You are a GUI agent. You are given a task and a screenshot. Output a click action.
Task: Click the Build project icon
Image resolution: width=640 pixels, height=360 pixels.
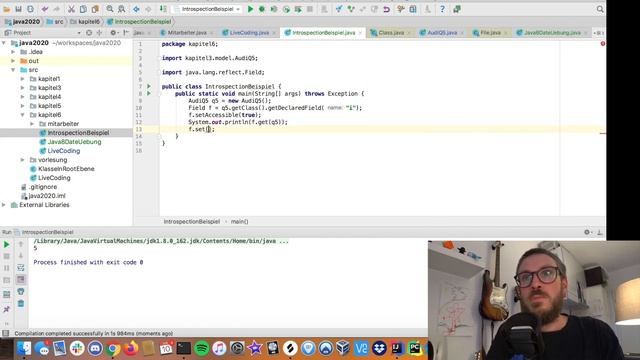[x=163, y=9]
